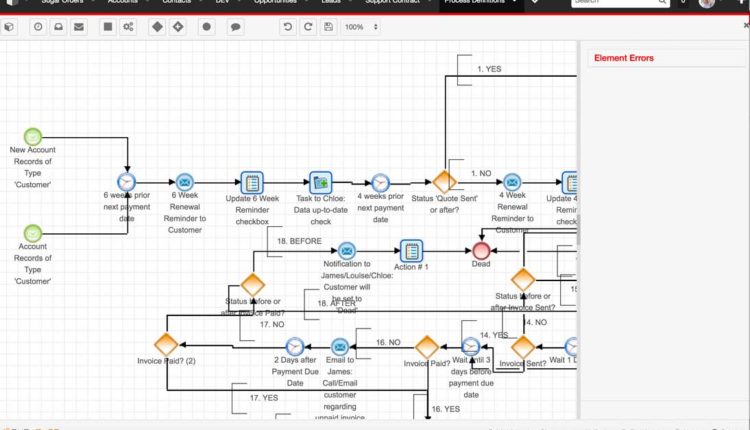Click the Redo arrow in the toolbar
Viewport: 750px width, 430px height.
point(306,27)
